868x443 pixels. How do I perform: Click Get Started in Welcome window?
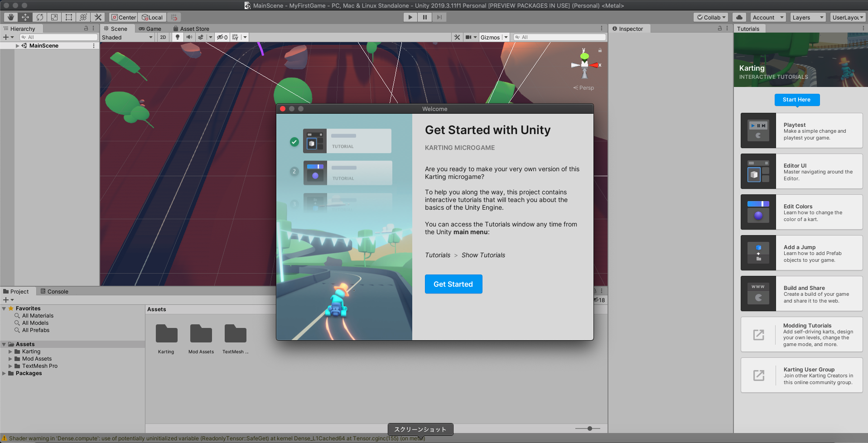click(x=453, y=284)
